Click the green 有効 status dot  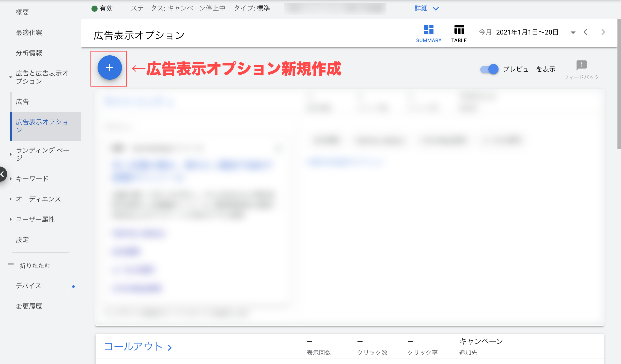coord(94,8)
